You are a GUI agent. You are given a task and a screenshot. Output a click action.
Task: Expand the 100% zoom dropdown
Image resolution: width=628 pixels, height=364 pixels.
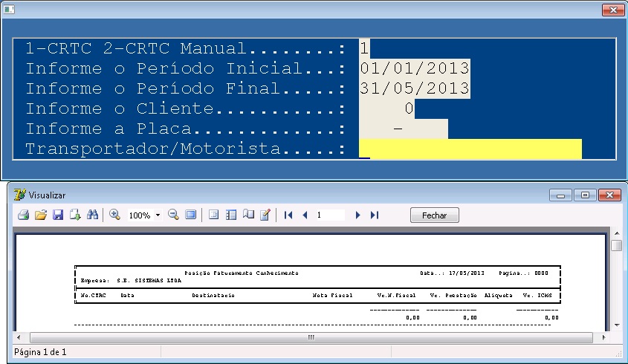[158, 215]
